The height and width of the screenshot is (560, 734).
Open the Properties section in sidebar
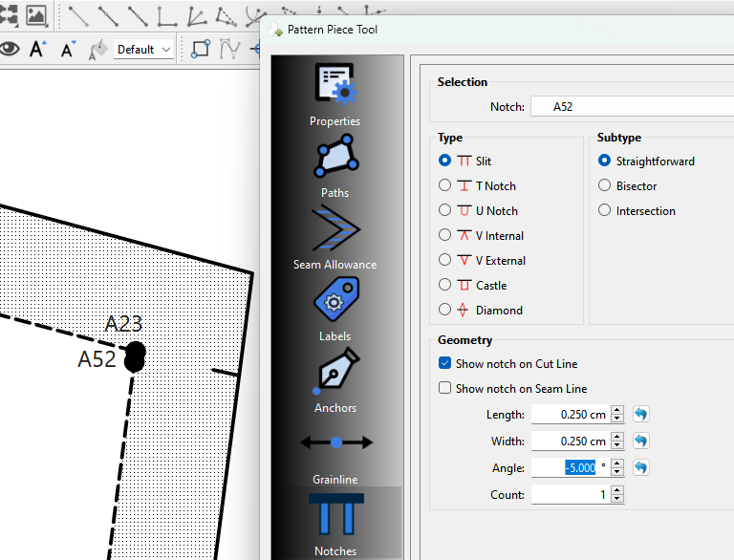coord(335,94)
